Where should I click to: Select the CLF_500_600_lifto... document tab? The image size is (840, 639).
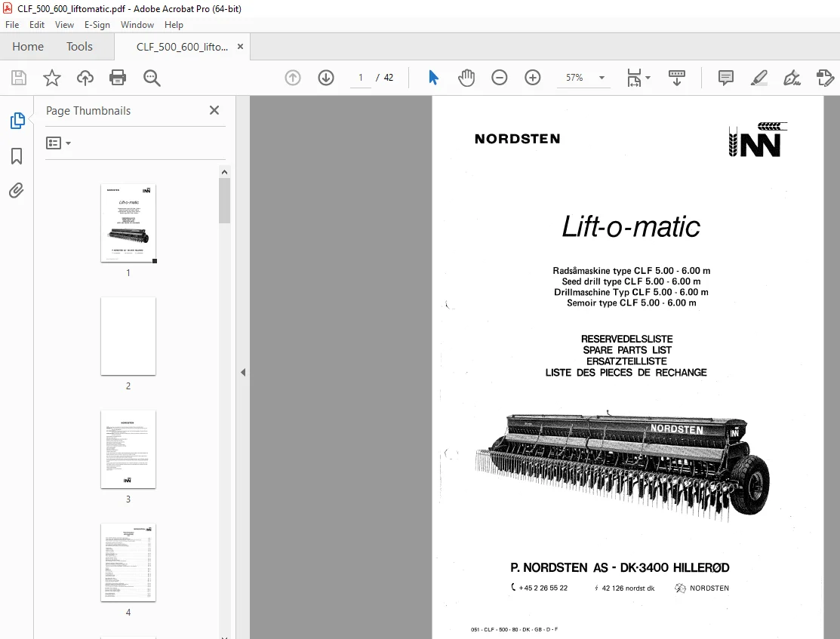coord(182,47)
